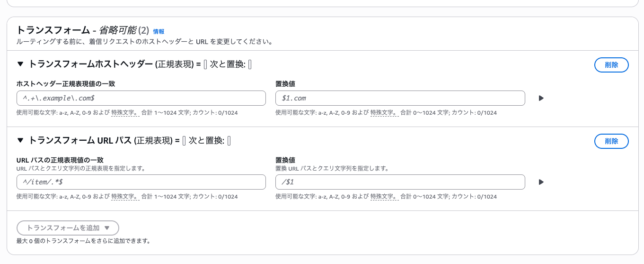The image size is (644, 264).
Task: Collapse the トランスフォーム URL パス section triangle
Action: 20,141
